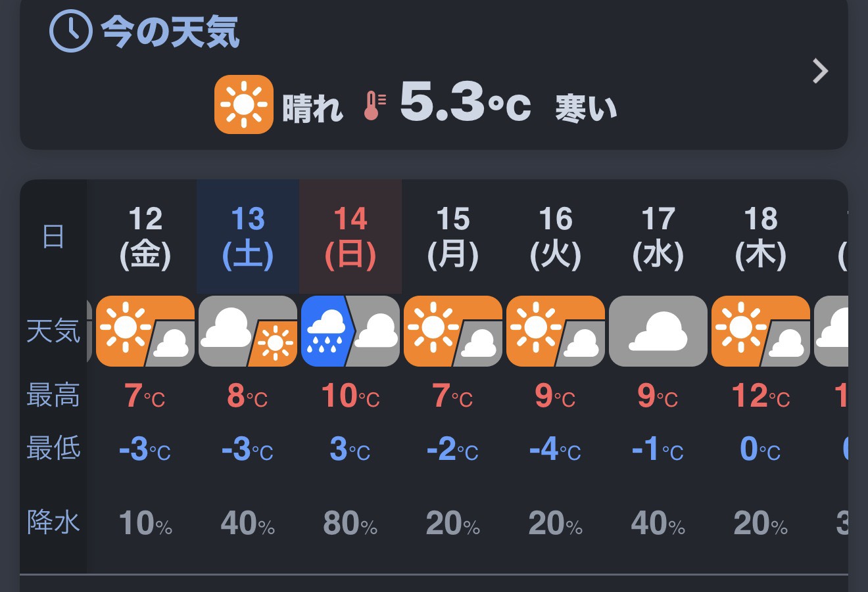The width and height of the screenshot is (868, 592).
Task: Click Sunday 14 rain-then-cloudy weather icon
Action: (x=350, y=331)
